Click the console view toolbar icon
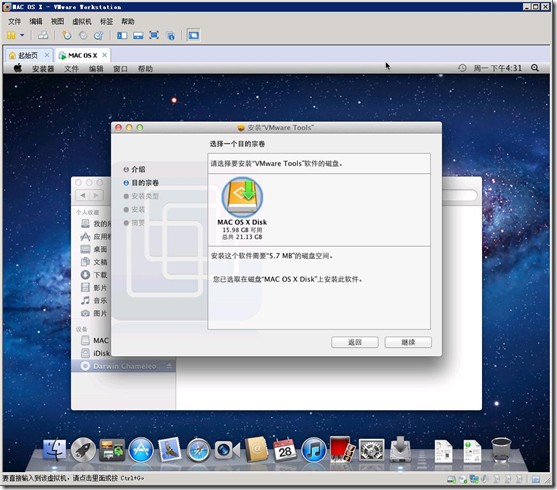This screenshot has height=490, width=557. [194, 35]
